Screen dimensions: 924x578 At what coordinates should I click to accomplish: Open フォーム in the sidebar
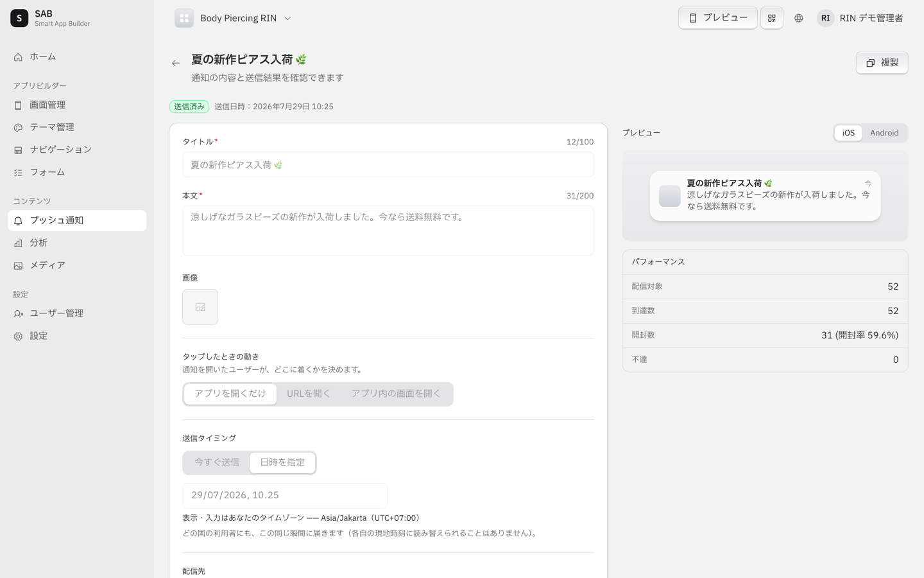(77, 172)
